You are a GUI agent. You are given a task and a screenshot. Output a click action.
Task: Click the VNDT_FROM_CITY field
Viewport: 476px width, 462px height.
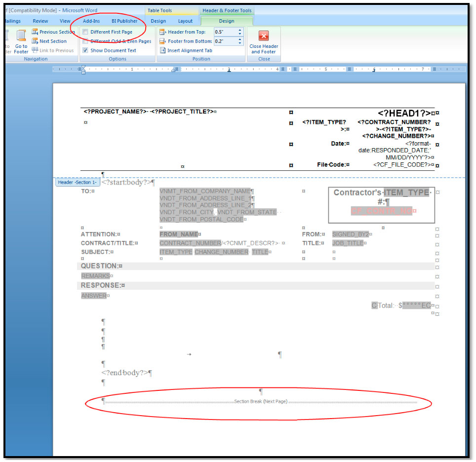pyautogui.click(x=187, y=212)
